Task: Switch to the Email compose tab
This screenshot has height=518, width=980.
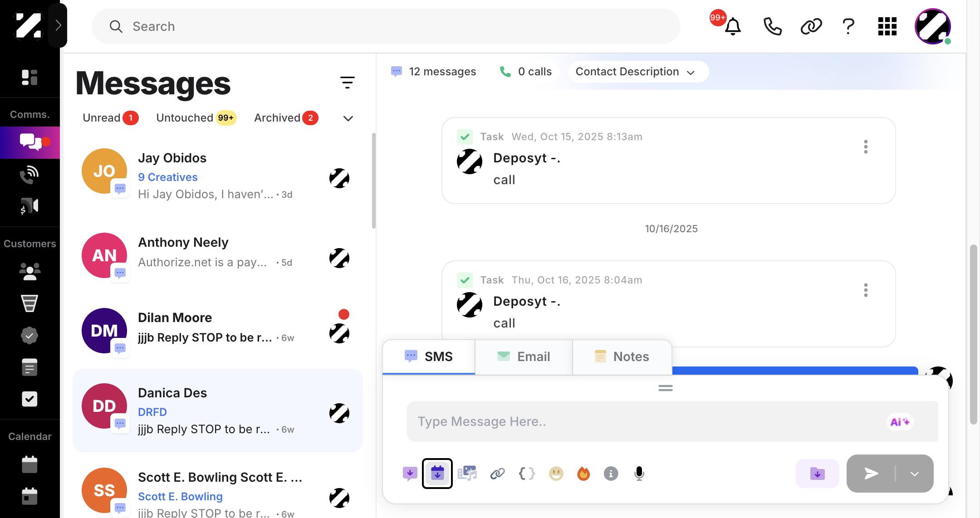Action: point(524,357)
